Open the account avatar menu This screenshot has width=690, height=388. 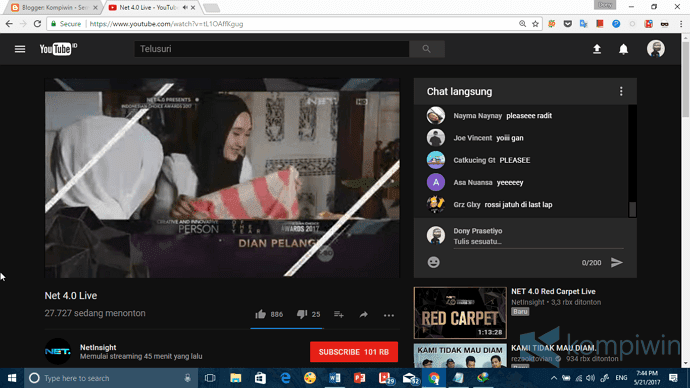pyautogui.click(x=656, y=49)
